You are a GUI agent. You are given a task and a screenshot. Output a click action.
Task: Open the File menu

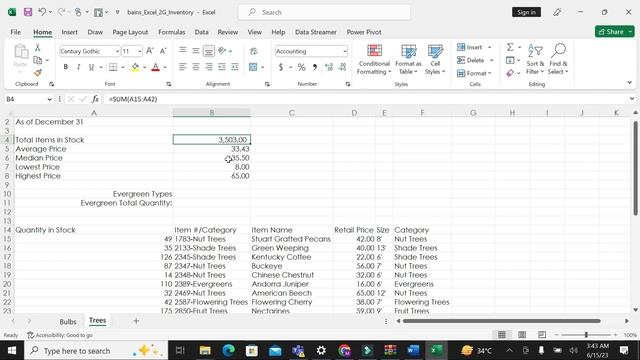click(x=16, y=32)
